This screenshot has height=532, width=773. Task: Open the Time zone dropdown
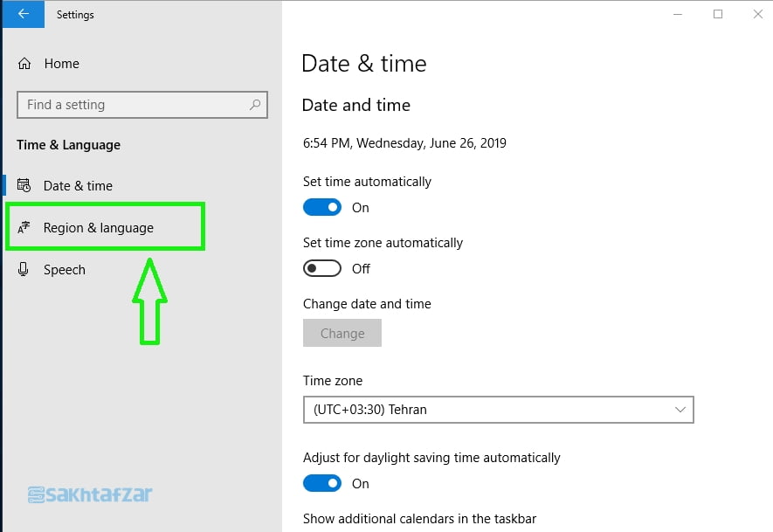498,410
